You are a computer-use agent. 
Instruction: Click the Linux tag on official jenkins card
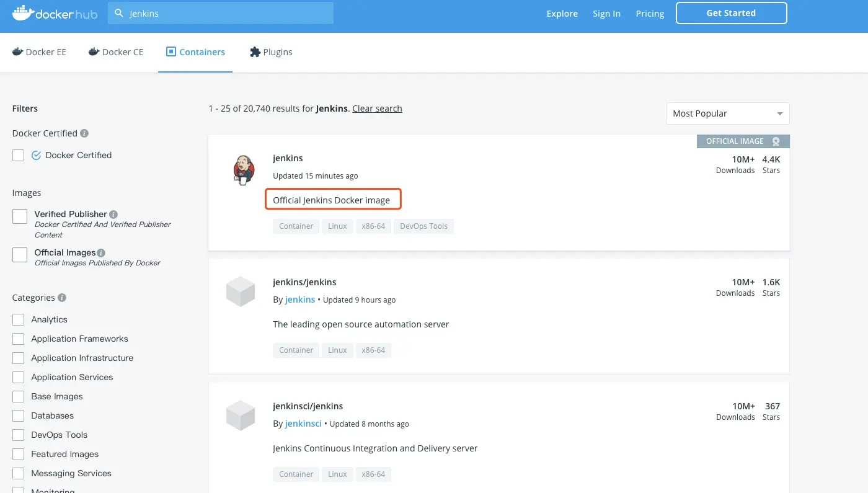[337, 226]
